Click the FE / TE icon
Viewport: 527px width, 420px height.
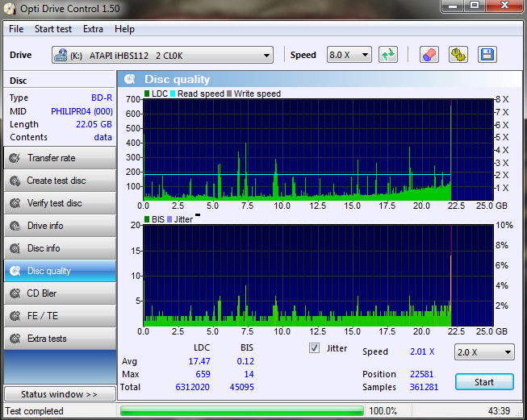click(x=15, y=316)
